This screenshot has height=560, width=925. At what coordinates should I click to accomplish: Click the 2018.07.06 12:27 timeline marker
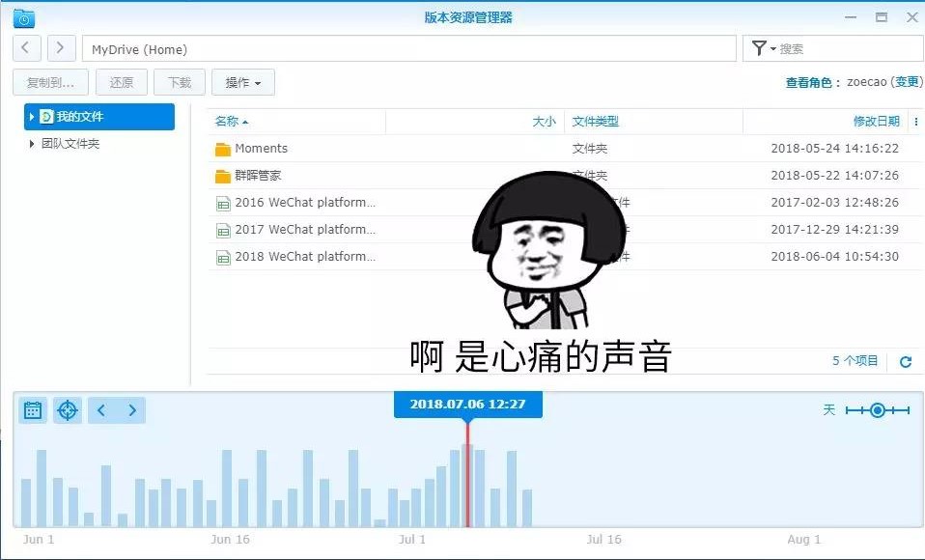click(x=467, y=405)
